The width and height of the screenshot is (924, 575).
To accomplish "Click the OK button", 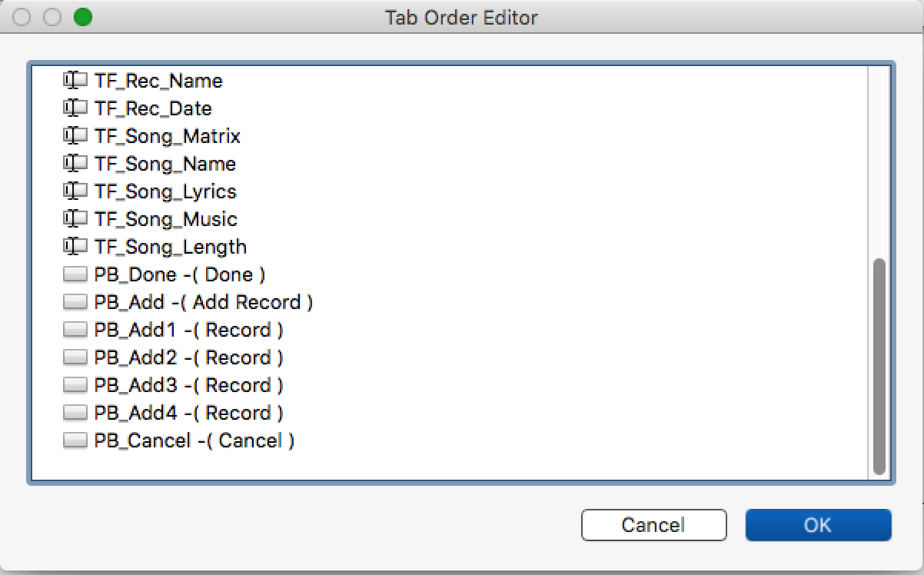I will click(x=818, y=525).
